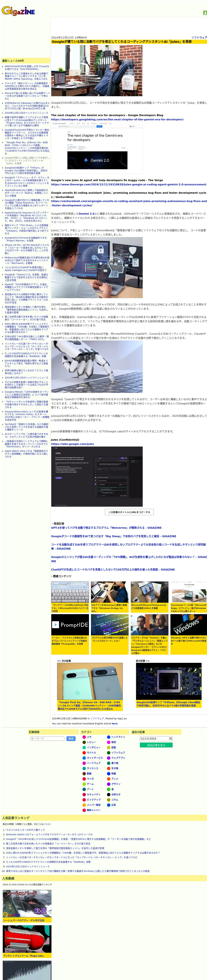
Task: Select the メモ category dot
Action: coord(84,737)
